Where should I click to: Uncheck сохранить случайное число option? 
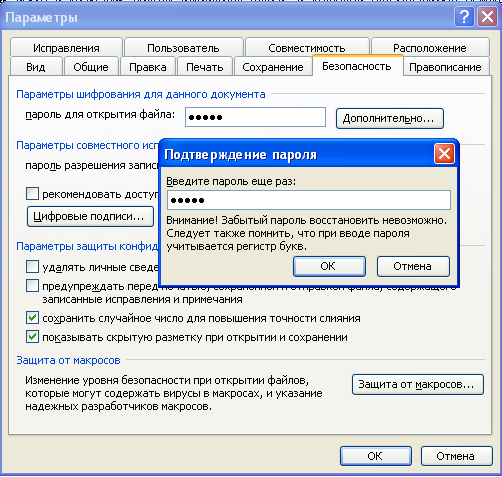[x=32, y=318]
